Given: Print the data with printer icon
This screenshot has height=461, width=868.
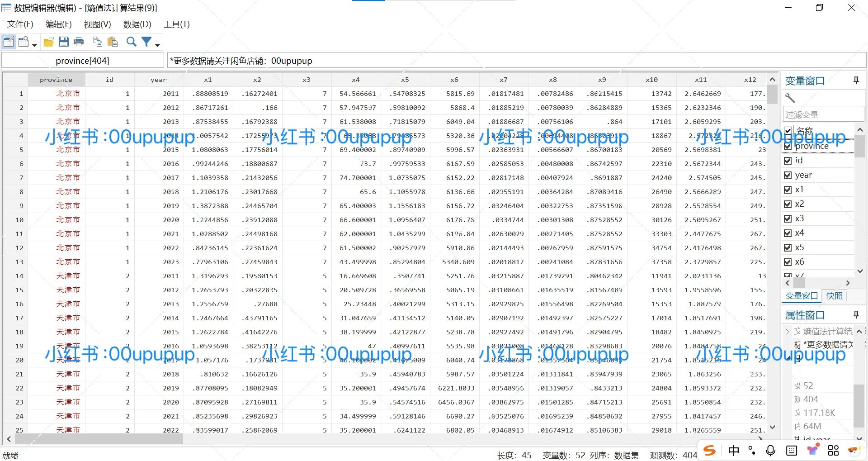Looking at the screenshot, I should pos(79,42).
